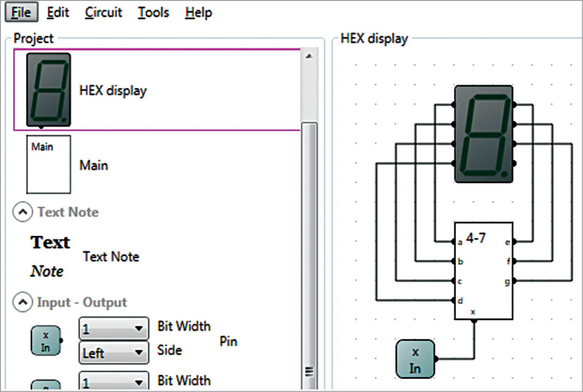This screenshot has height=392, width=583.
Task: Open the Side dropdown showing Left
Action: [x=113, y=353]
